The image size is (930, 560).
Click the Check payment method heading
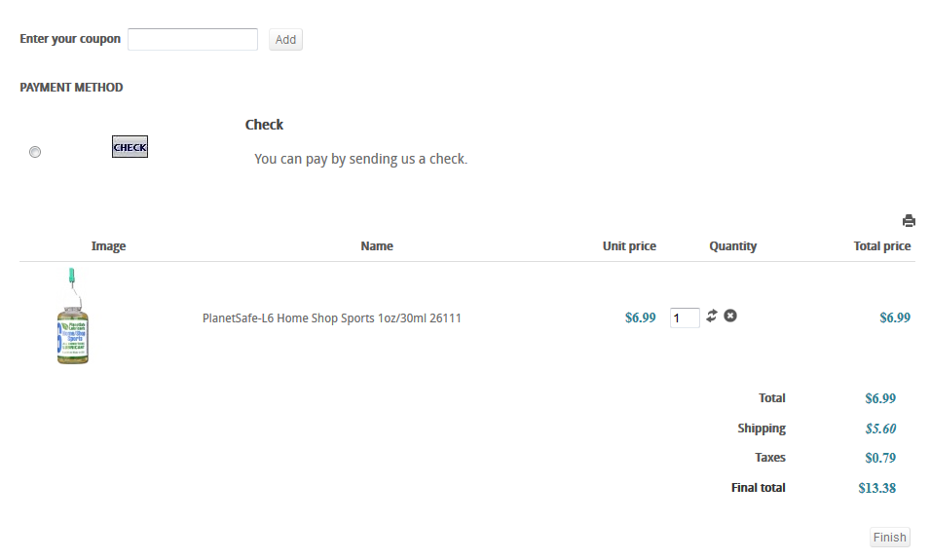[264, 125]
